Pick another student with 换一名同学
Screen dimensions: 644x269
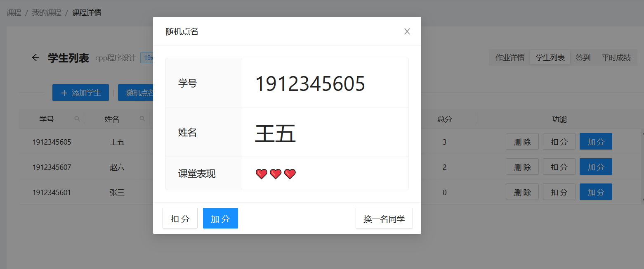click(x=384, y=218)
